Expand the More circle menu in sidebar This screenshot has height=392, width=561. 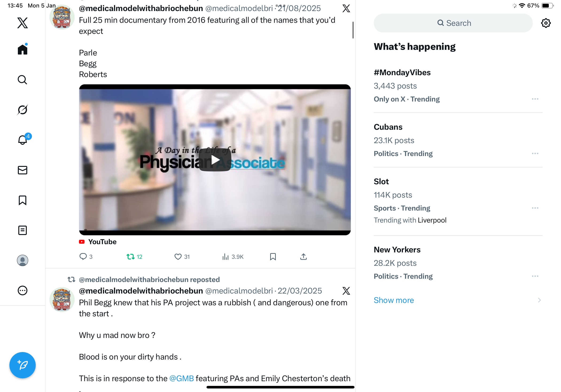tap(23, 290)
